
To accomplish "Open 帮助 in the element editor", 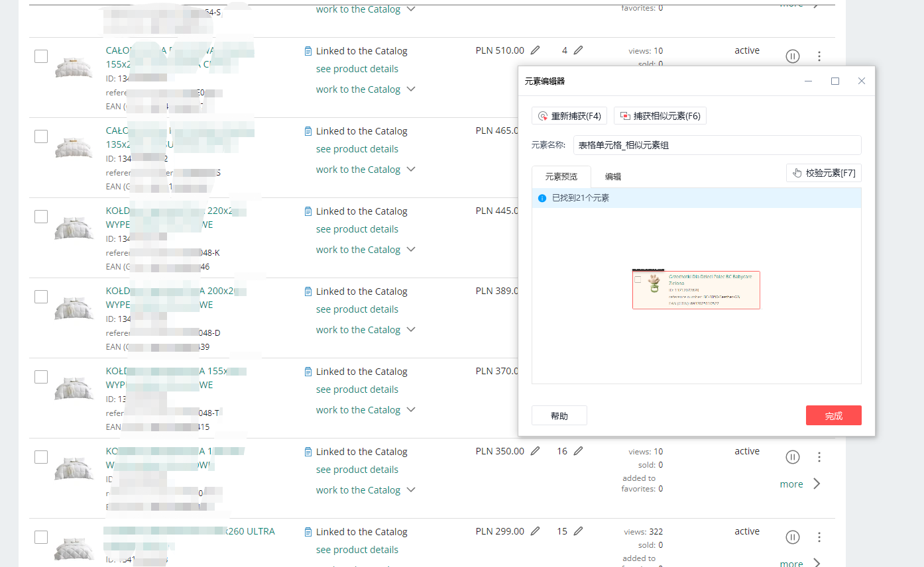I will (x=559, y=416).
